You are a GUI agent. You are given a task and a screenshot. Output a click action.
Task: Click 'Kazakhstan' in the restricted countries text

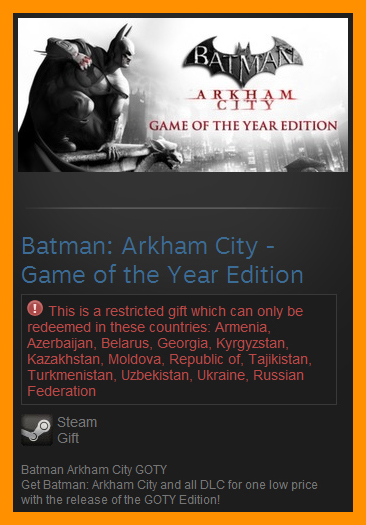click(x=65, y=359)
